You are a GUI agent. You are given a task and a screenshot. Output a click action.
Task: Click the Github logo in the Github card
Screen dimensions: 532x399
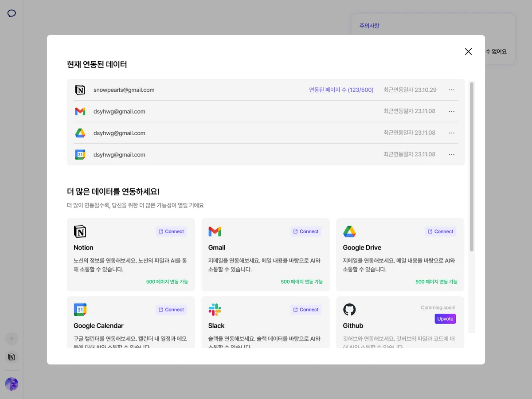pos(349,309)
